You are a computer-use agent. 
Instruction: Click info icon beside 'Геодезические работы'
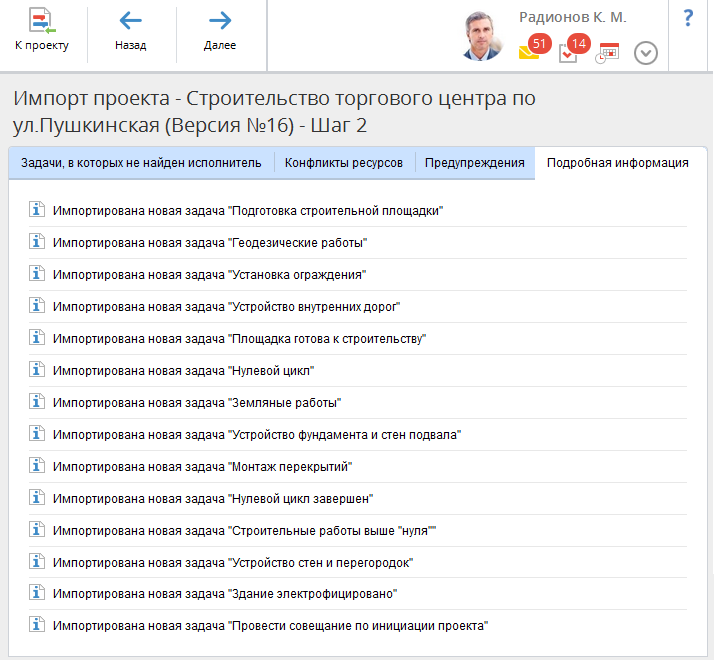pos(38,242)
